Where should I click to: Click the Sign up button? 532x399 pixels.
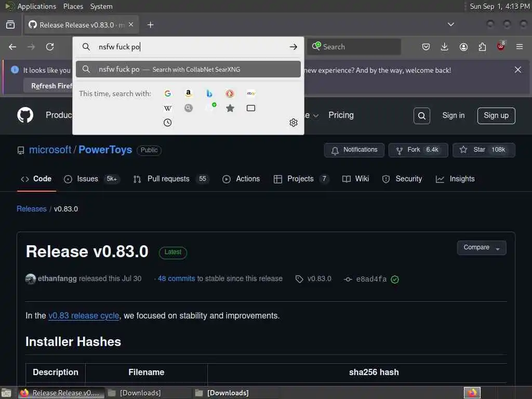tap(496, 116)
